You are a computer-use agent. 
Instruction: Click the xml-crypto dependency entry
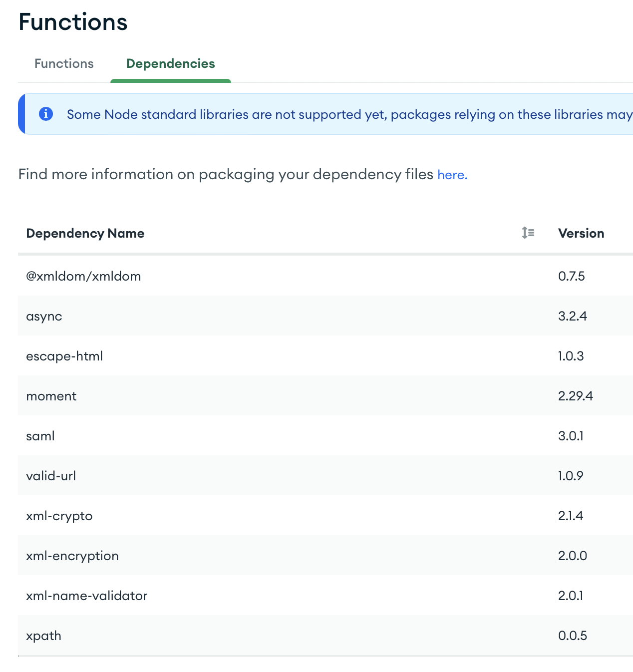coord(59,516)
